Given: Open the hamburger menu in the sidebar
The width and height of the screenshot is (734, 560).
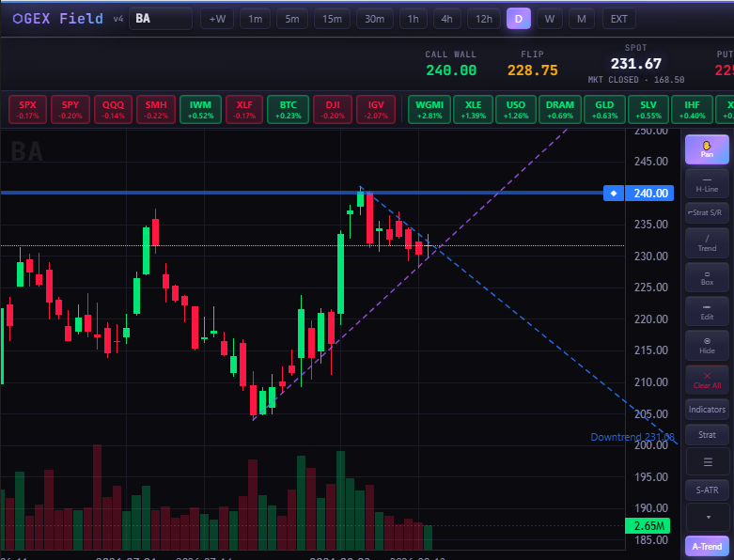Looking at the screenshot, I should click(707, 461).
